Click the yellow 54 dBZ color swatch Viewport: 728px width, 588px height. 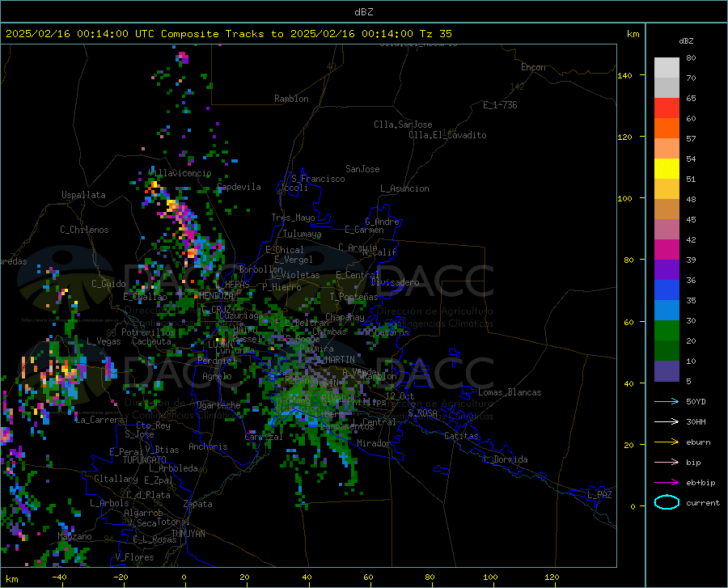tap(667, 168)
